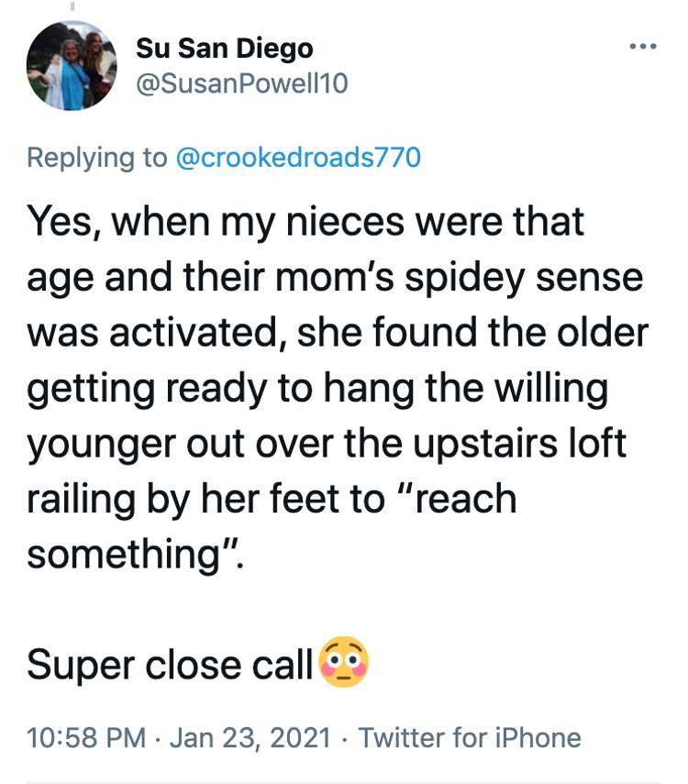Select the word 'younger' in the tweet

pos(102,445)
